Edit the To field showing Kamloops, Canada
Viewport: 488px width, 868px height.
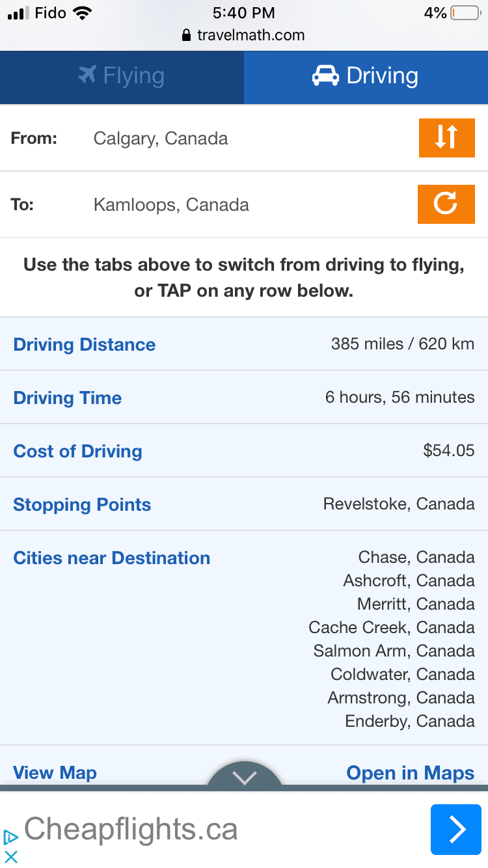[x=171, y=205]
